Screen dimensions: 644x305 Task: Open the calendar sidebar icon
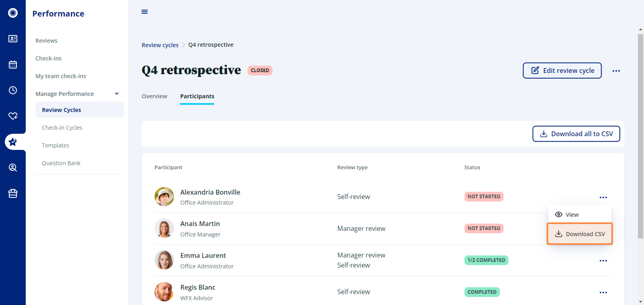tap(13, 64)
